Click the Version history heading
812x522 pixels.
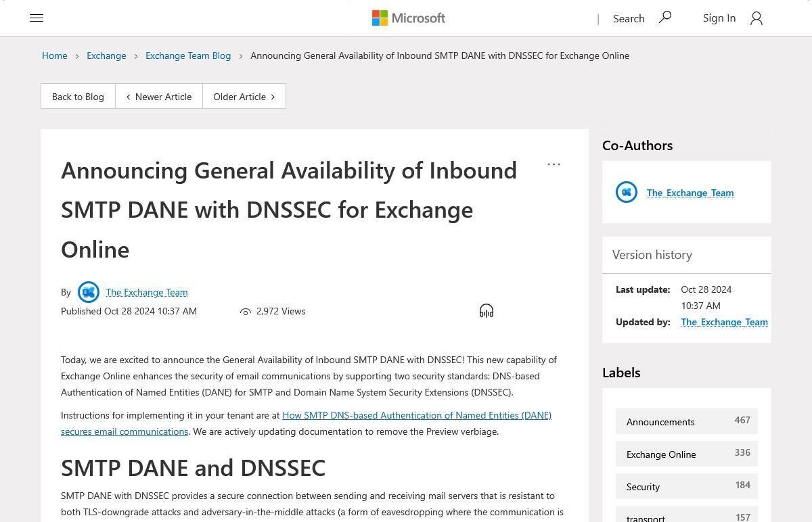(x=652, y=255)
